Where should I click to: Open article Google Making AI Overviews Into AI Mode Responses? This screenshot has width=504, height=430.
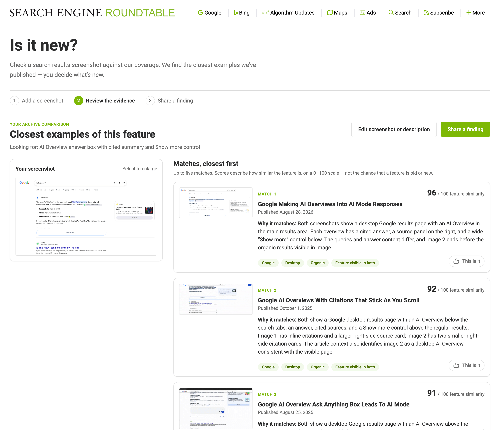click(330, 204)
